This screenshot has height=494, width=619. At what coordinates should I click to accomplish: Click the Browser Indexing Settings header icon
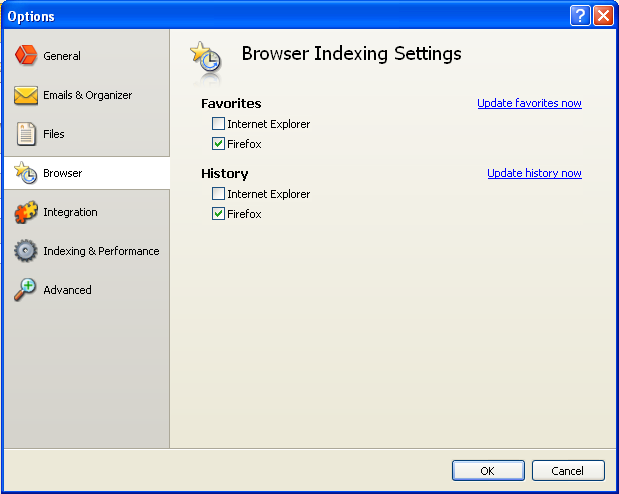coord(206,59)
